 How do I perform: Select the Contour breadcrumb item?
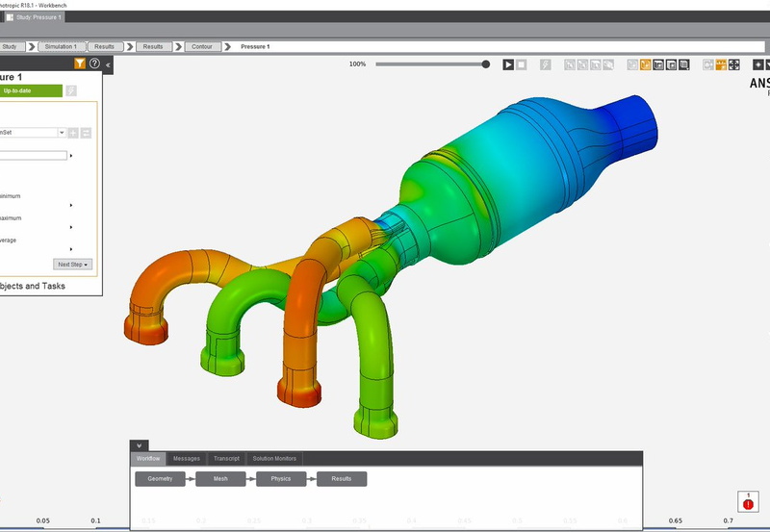(x=202, y=46)
